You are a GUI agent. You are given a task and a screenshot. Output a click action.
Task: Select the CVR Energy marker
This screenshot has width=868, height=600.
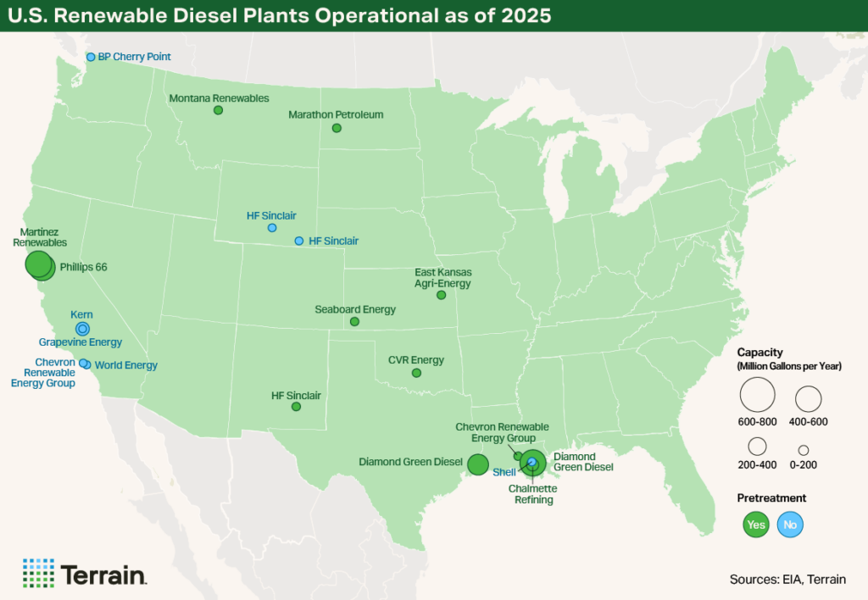(416, 371)
